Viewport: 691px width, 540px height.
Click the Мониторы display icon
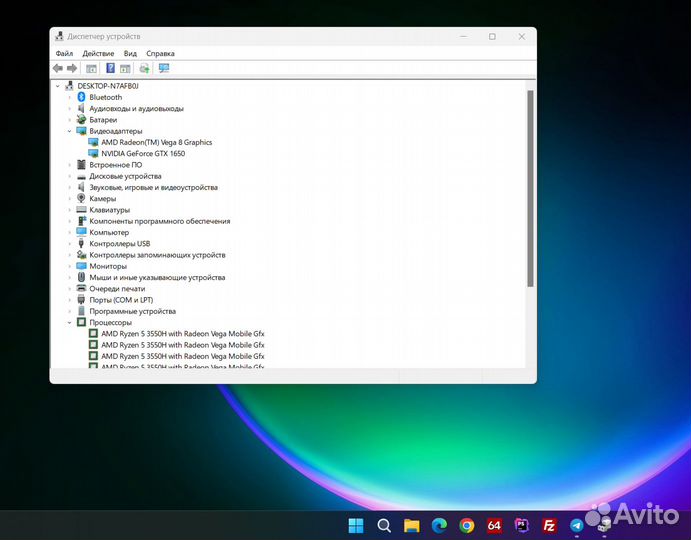[x=81, y=266]
